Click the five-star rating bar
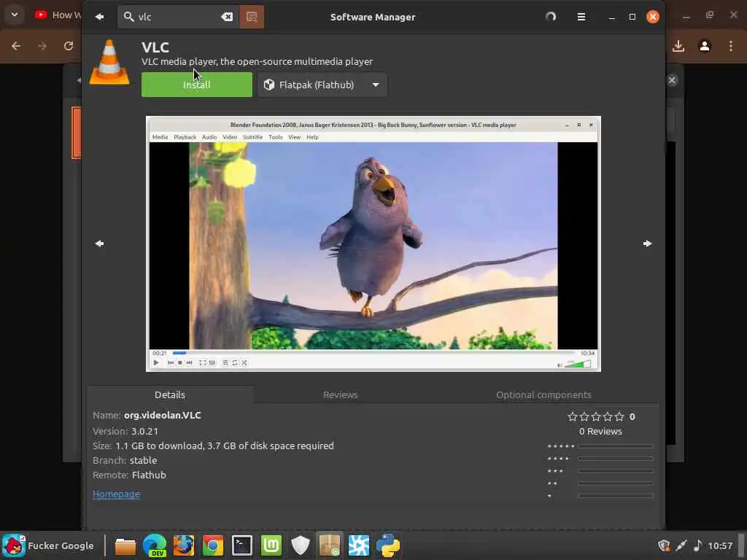Screen dimensions: 747x560 tap(616, 446)
